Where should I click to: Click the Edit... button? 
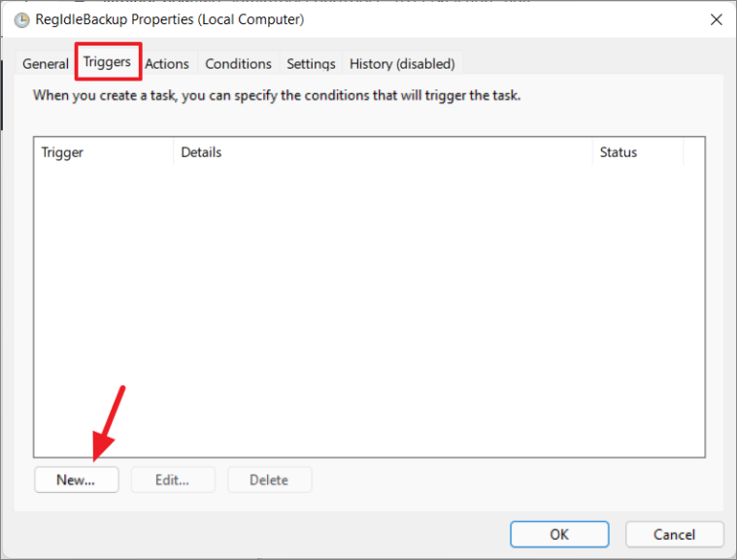click(x=173, y=479)
